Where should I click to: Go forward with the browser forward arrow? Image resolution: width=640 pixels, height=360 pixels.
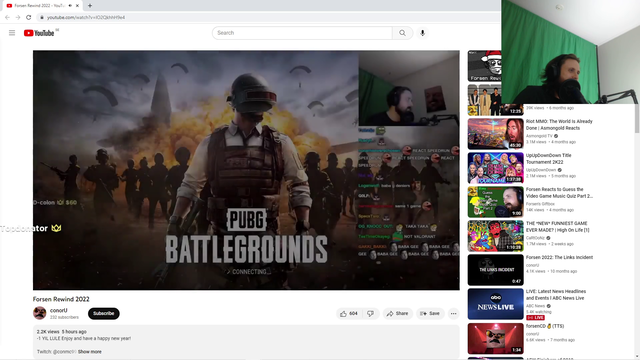coord(18,17)
